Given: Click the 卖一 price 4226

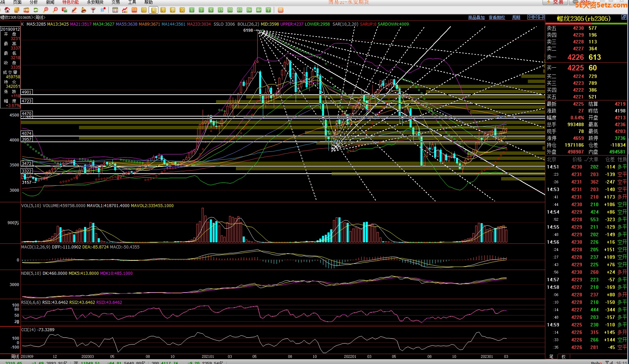Looking at the screenshot, I should [576, 57].
